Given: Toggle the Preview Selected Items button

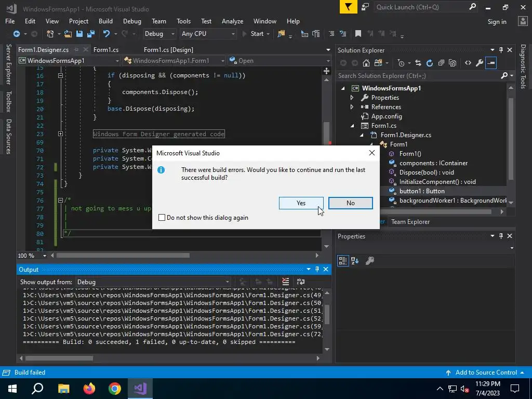Looking at the screenshot, I should (491, 63).
